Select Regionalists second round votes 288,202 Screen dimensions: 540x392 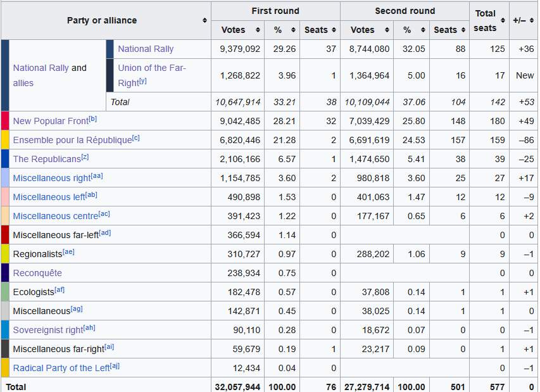click(373, 254)
